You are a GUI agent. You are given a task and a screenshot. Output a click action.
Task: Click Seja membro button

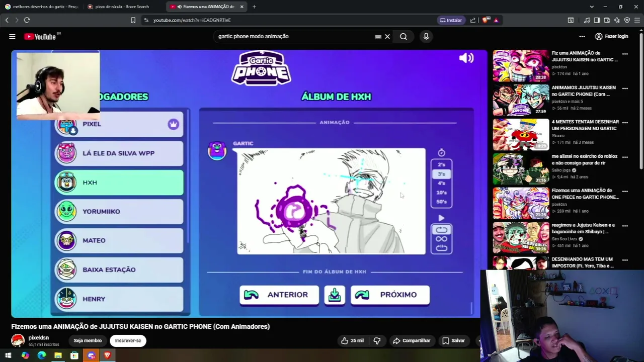88,341
